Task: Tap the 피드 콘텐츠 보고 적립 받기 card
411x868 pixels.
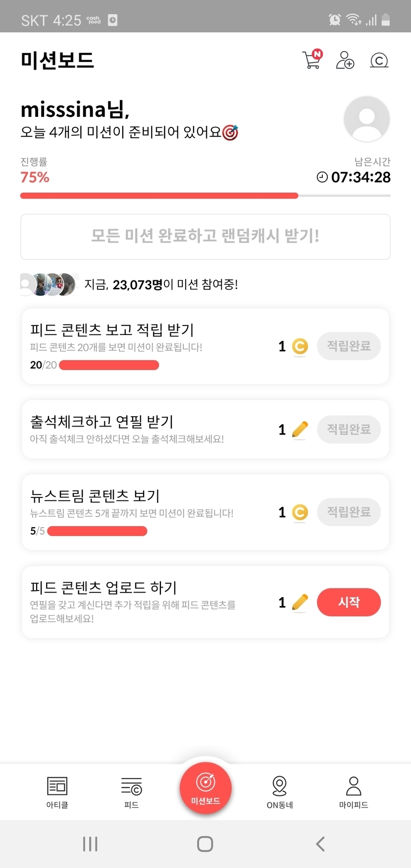Action: 149,346
